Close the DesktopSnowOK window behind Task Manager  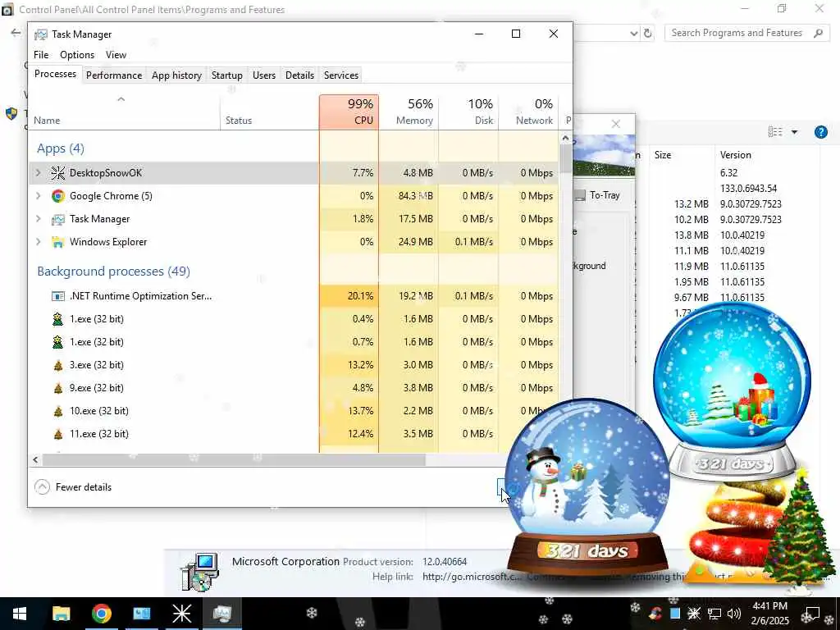616,125
